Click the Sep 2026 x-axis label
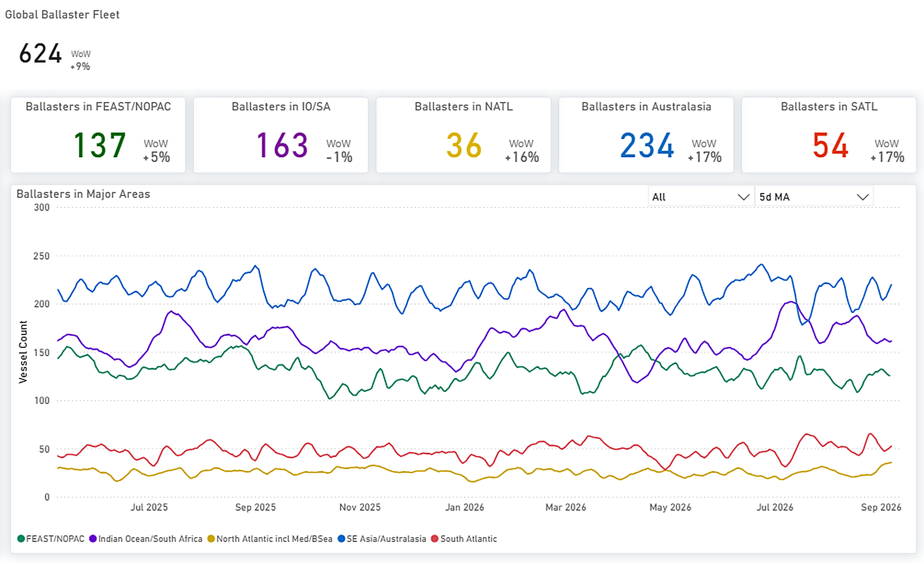This screenshot has width=924, height=563. (881, 507)
